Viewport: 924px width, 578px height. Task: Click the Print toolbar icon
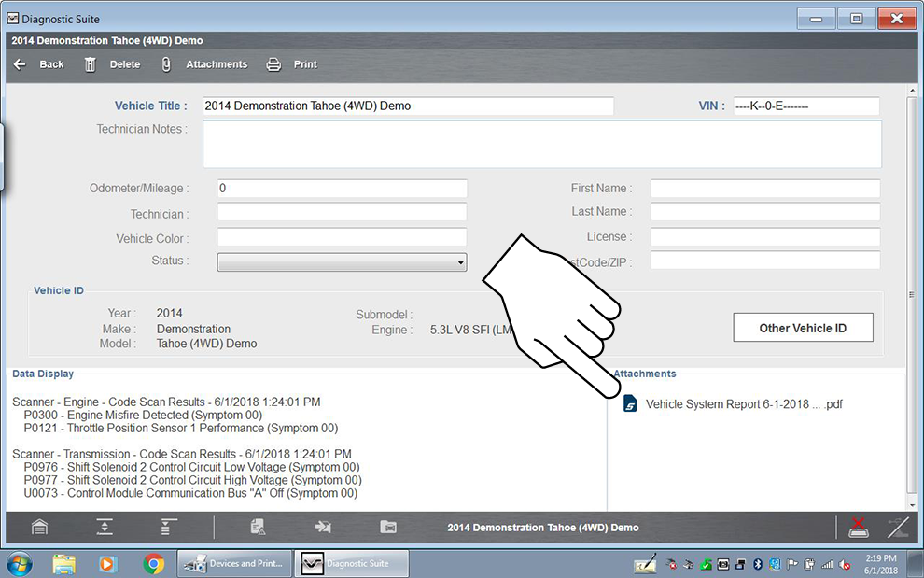click(x=273, y=64)
